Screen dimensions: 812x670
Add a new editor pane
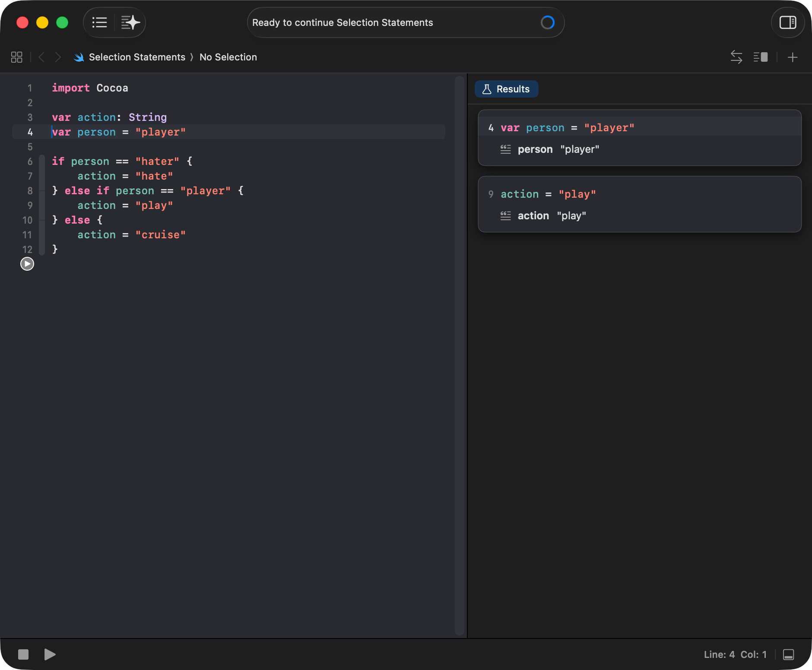click(x=792, y=57)
